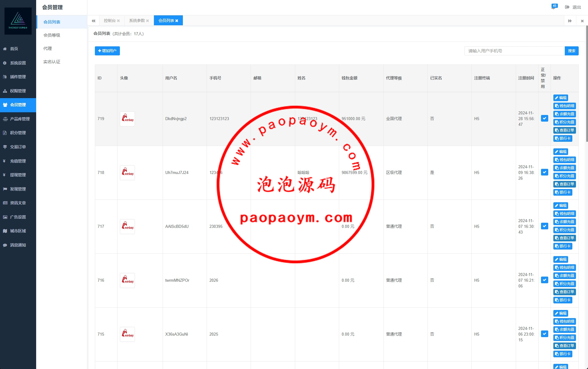Click 银行卡 for member 715
The height and width of the screenshot is (369, 588).
coord(563,354)
